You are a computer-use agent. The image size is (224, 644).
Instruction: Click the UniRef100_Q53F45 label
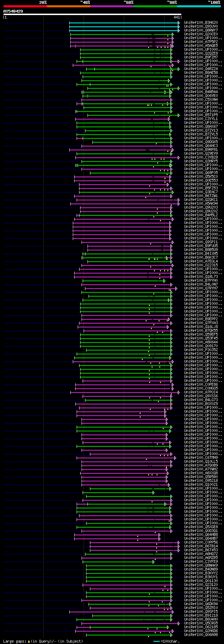click(201, 338)
